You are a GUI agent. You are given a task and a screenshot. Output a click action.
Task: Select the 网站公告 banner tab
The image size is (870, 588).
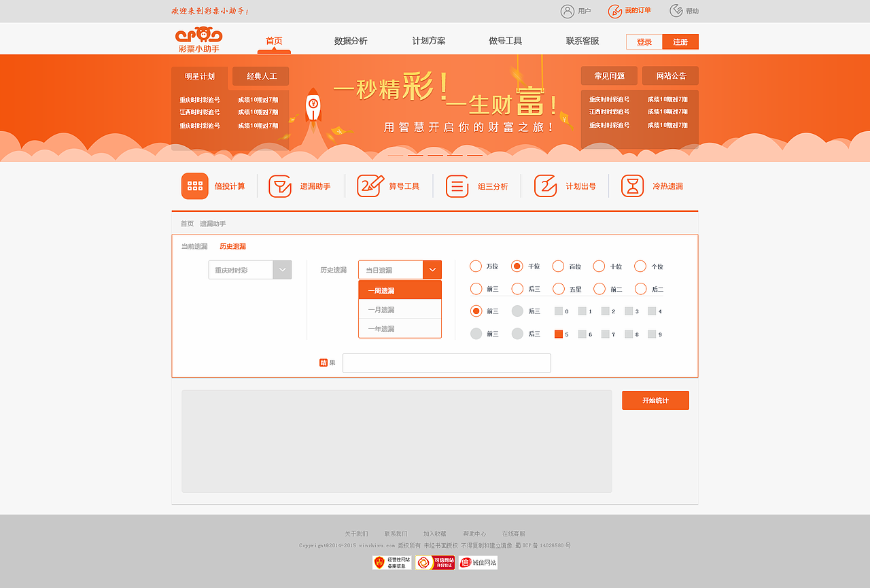[671, 75]
